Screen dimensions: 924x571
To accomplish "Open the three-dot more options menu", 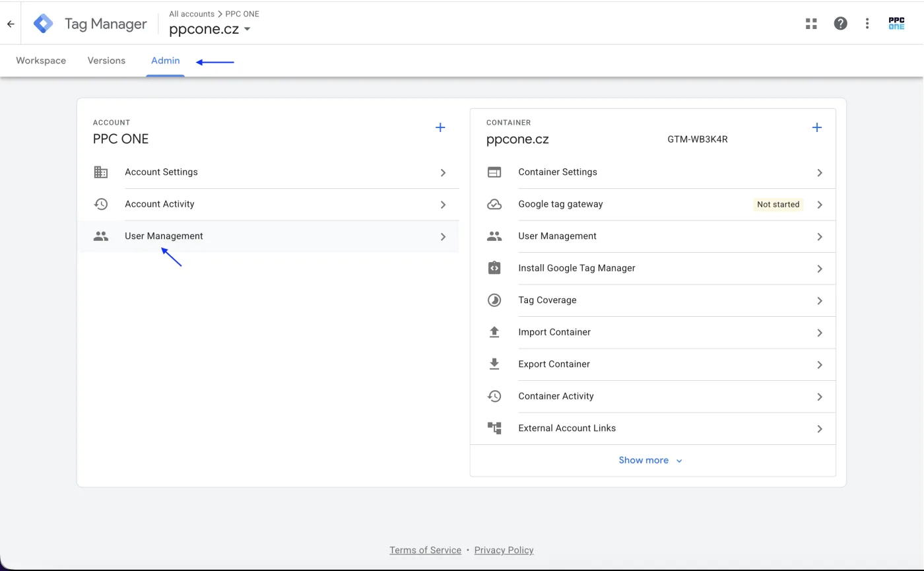I will [867, 24].
